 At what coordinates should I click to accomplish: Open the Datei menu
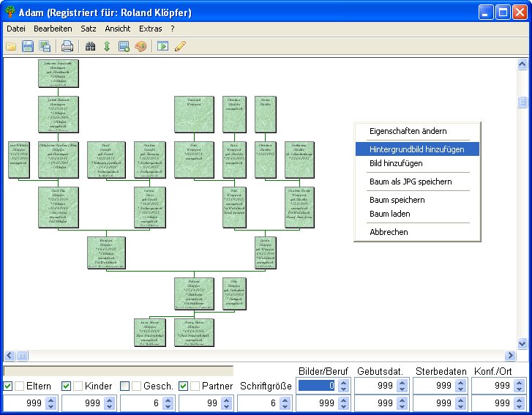16,29
